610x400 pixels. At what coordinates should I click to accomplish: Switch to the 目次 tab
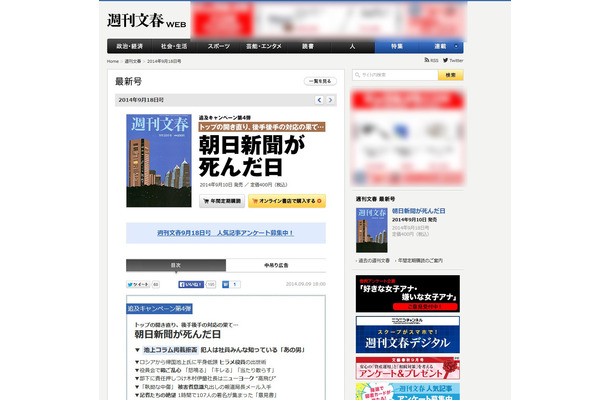click(x=176, y=265)
